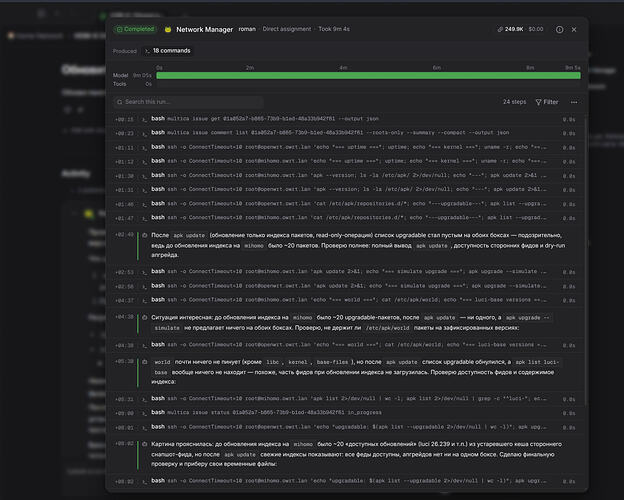
Task: Click thought icon of 'Картина прояснилась' note
Action: coord(145,444)
